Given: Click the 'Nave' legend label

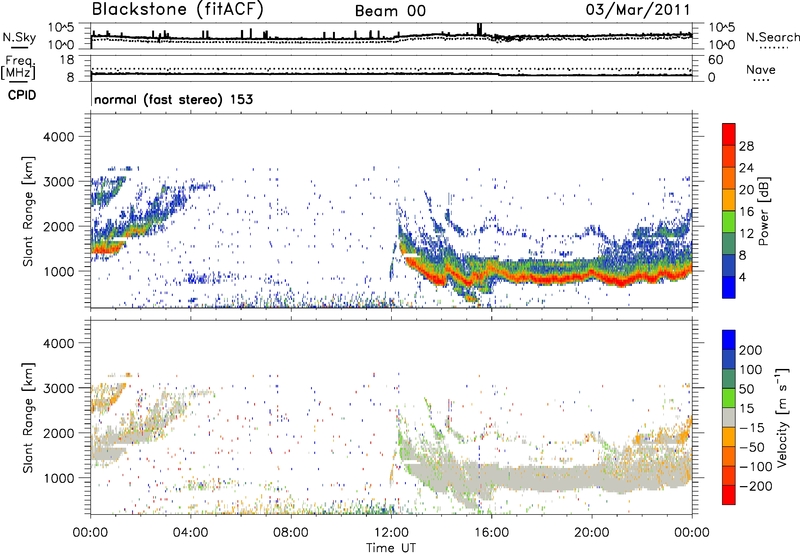Looking at the screenshot, I should tap(760, 69).
